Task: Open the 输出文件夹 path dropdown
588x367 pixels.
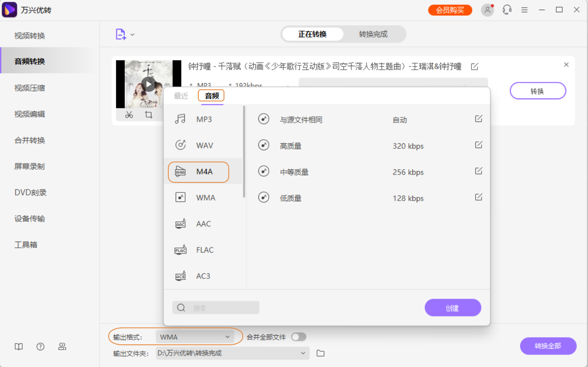Action: 232,353
